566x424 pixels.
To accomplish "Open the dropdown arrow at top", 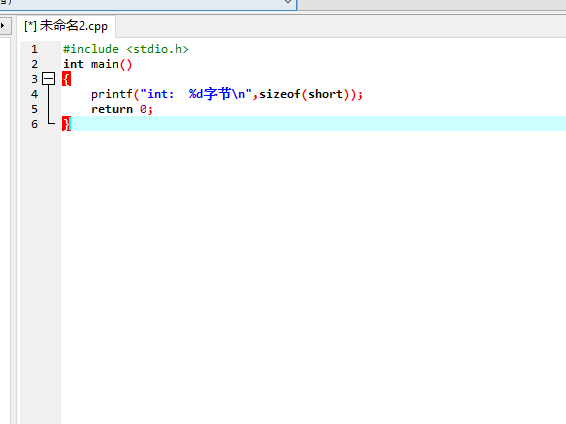I will tap(288, 1).
